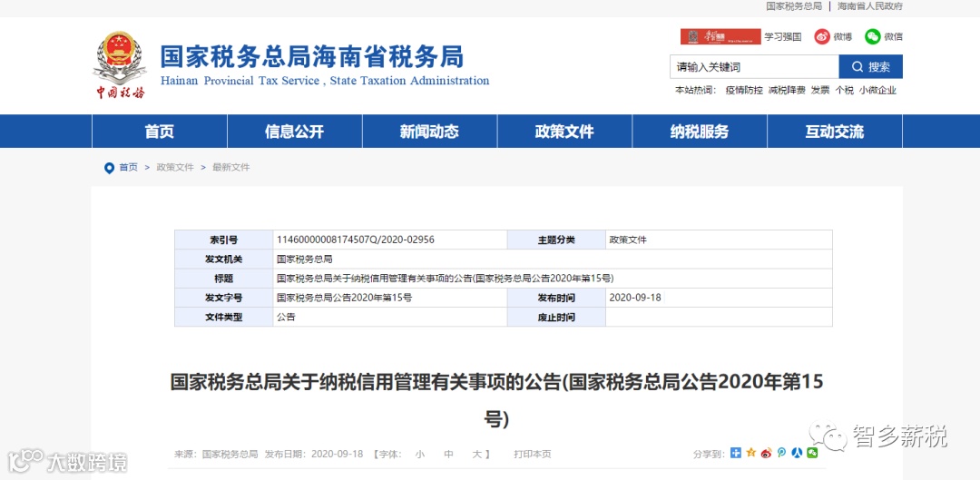Focus the 请输入关键词 search field
980x480 pixels.
pos(754,67)
